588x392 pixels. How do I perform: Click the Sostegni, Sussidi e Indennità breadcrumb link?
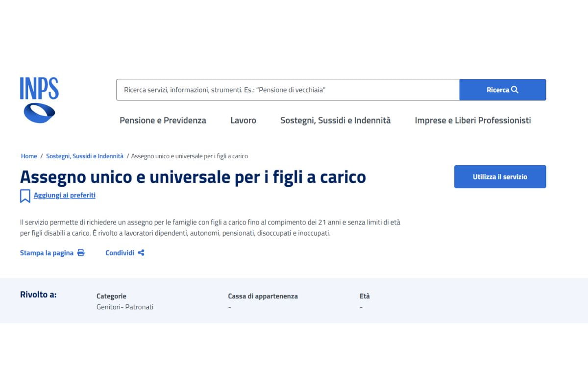pyautogui.click(x=84, y=156)
